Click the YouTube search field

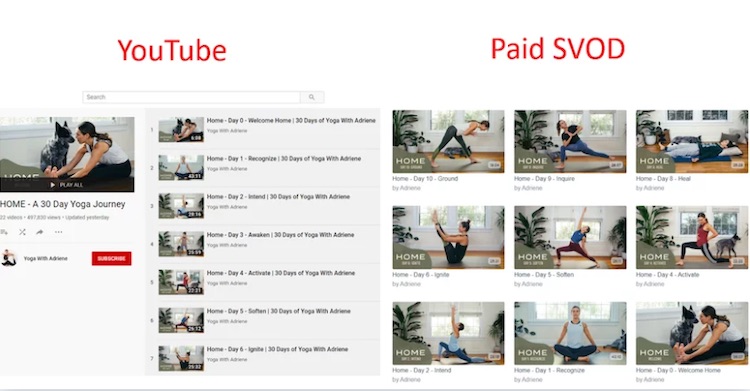[191, 97]
